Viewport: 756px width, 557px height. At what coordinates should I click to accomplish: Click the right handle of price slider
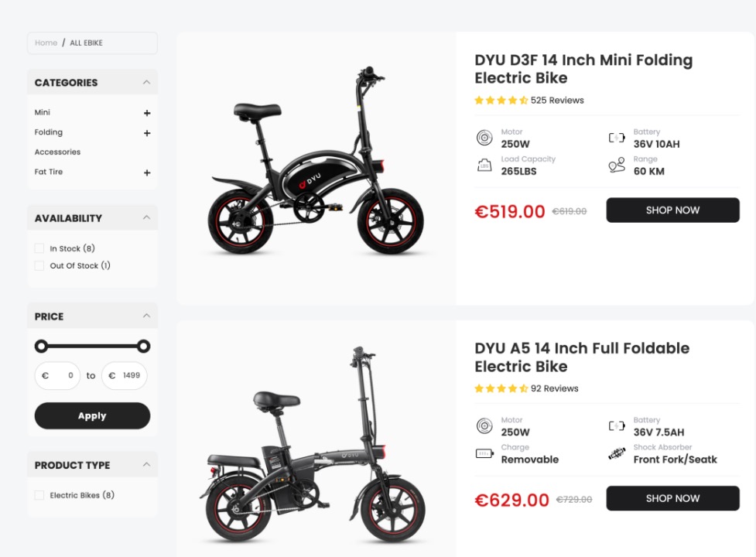click(x=143, y=346)
